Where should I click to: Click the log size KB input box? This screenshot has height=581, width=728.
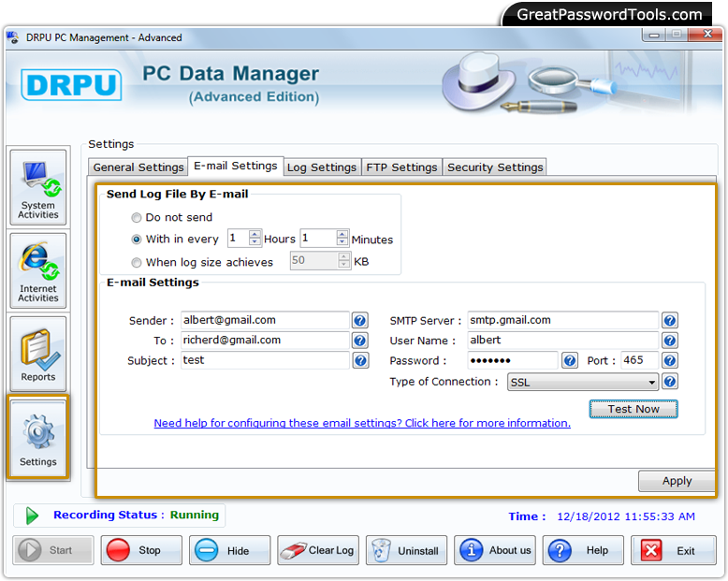pos(314,261)
